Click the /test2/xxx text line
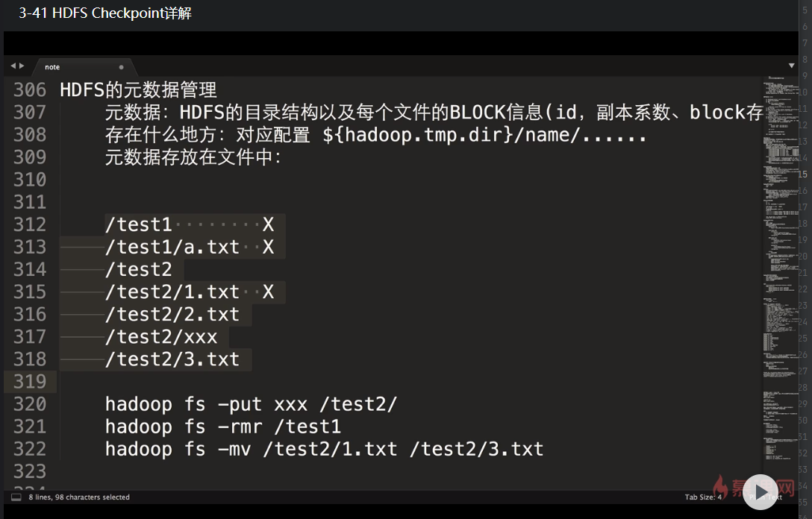This screenshot has height=519, width=812. point(161,337)
